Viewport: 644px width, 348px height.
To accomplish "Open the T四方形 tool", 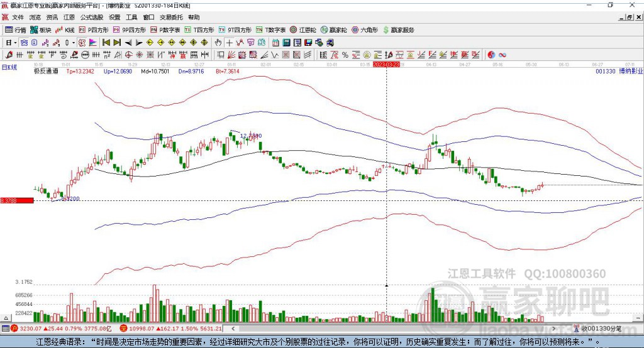I will click(199, 30).
